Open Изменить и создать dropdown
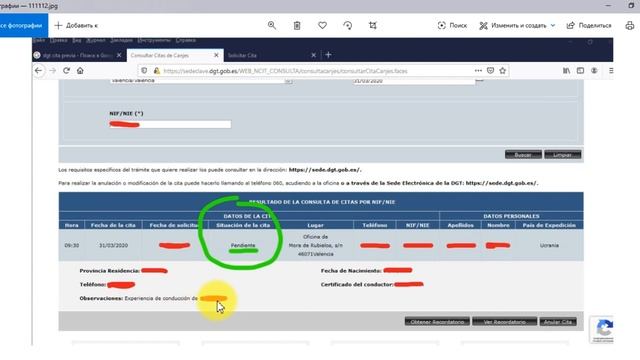The height and width of the screenshot is (360, 640). [x=517, y=25]
